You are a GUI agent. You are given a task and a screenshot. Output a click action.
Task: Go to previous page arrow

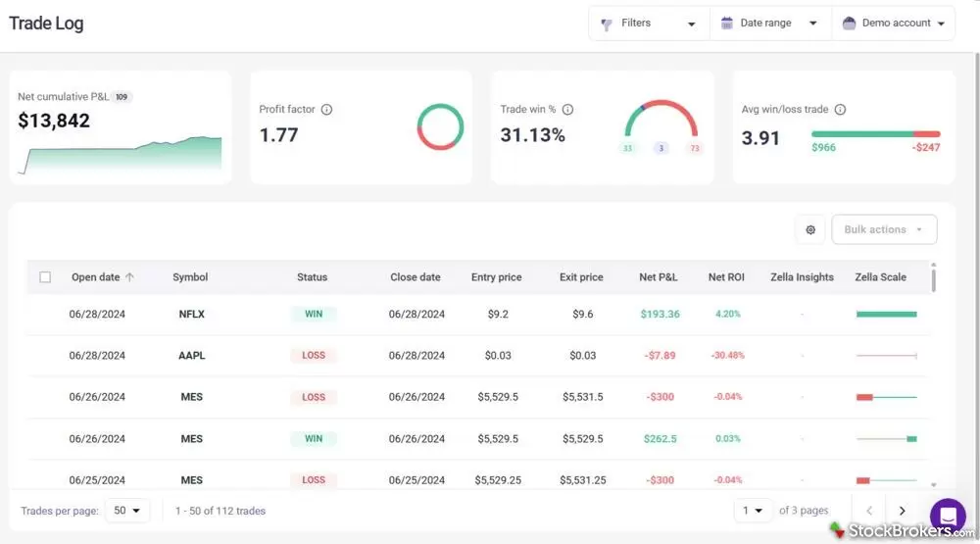click(868, 511)
